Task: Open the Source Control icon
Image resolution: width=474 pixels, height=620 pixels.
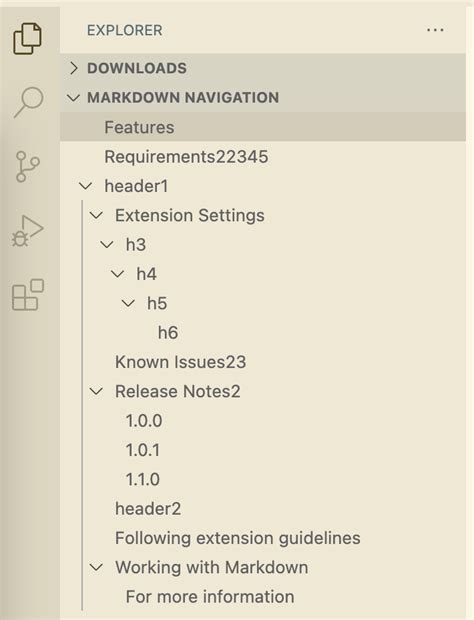Action: click(27, 166)
